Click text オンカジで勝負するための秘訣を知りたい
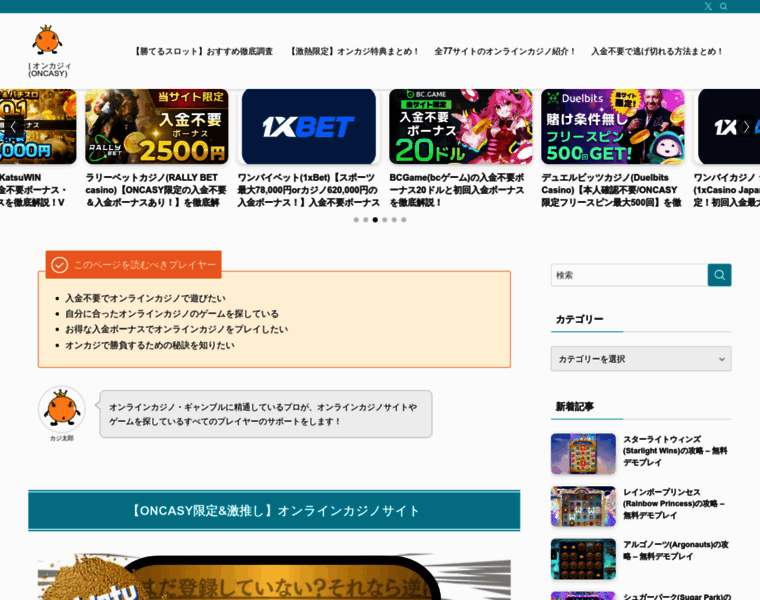This screenshot has height=600, width=760. (150, 345)
